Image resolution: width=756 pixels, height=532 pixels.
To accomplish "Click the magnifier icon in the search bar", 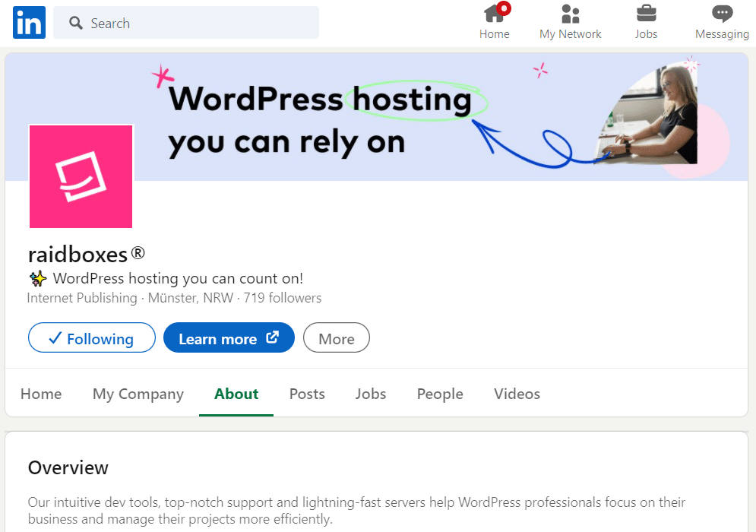I will click(76, 23).
